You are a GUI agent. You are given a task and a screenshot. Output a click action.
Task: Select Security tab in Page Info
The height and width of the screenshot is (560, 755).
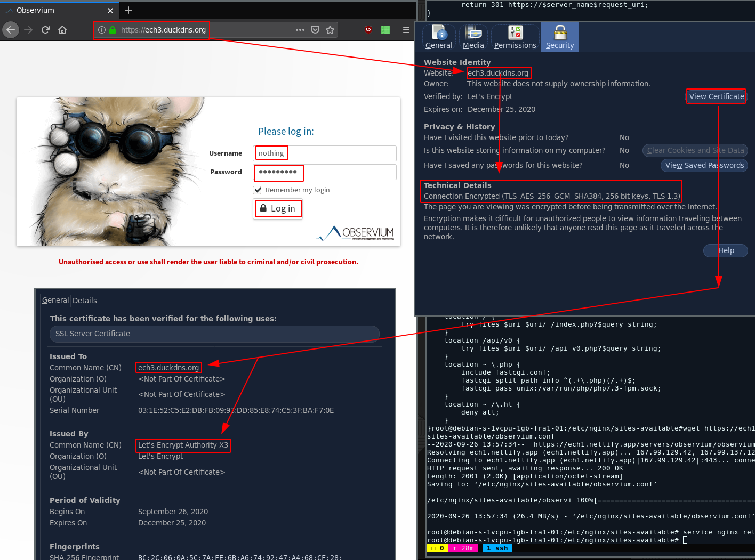coord(560,37)
